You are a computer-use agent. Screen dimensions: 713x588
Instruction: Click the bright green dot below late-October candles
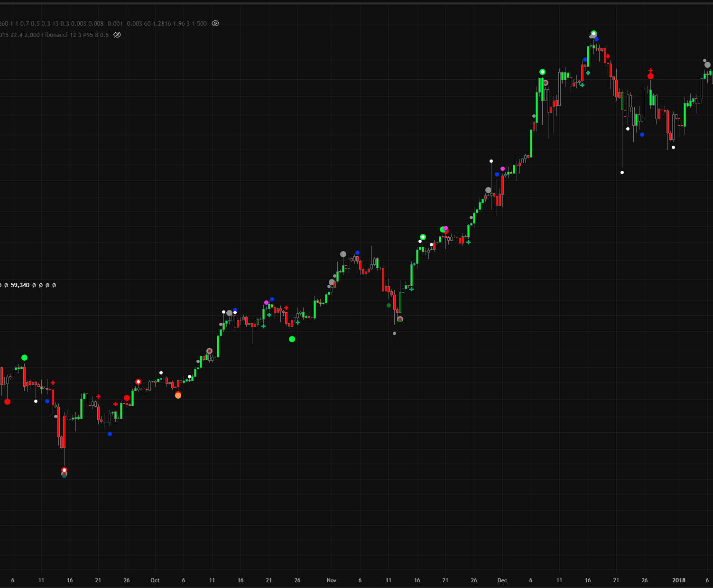(292, 339)
